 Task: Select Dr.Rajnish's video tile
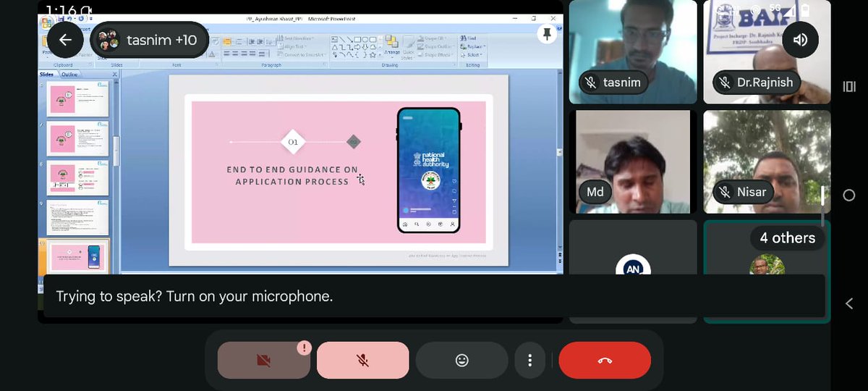[x=767, y=52]
